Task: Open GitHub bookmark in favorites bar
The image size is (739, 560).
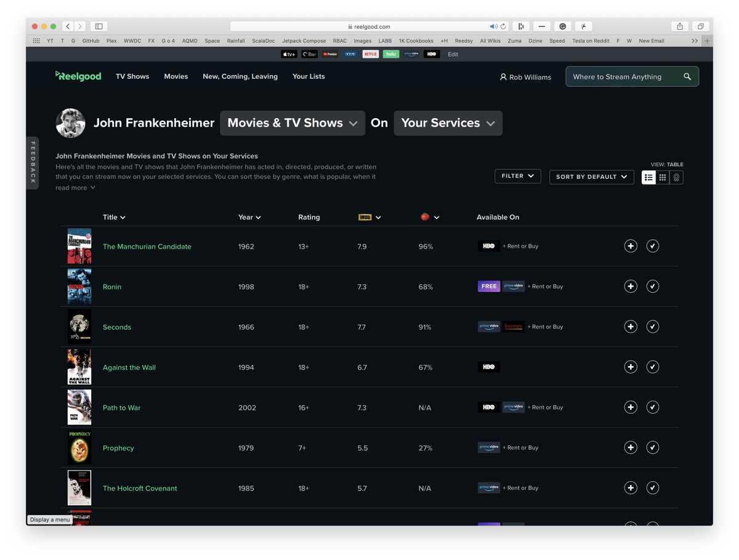Action: (x=91, y=41)
